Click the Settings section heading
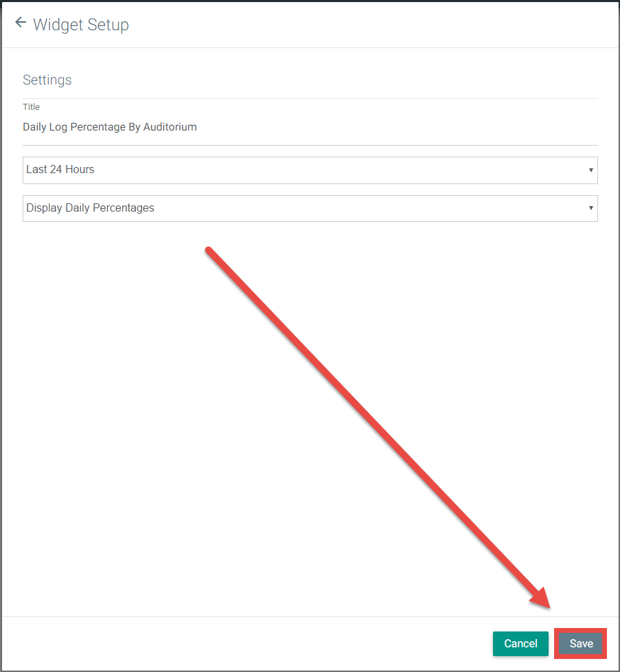The image size is (620, 672). click(47, 80)
